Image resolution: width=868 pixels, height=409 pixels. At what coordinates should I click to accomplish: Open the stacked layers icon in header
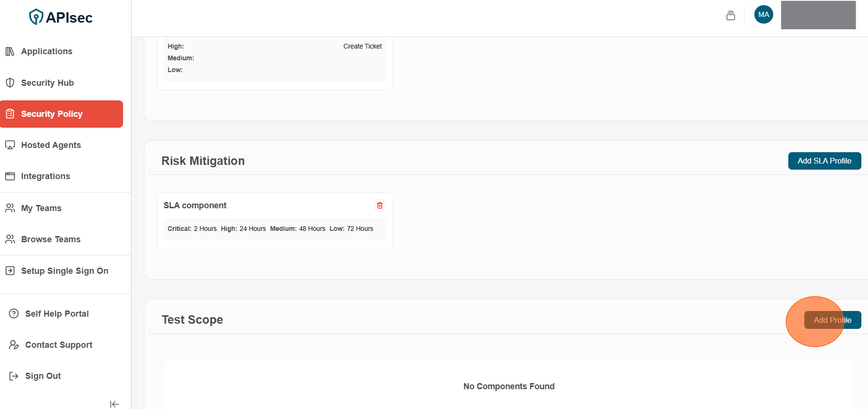pyautogui.click(x=730, y=16)
